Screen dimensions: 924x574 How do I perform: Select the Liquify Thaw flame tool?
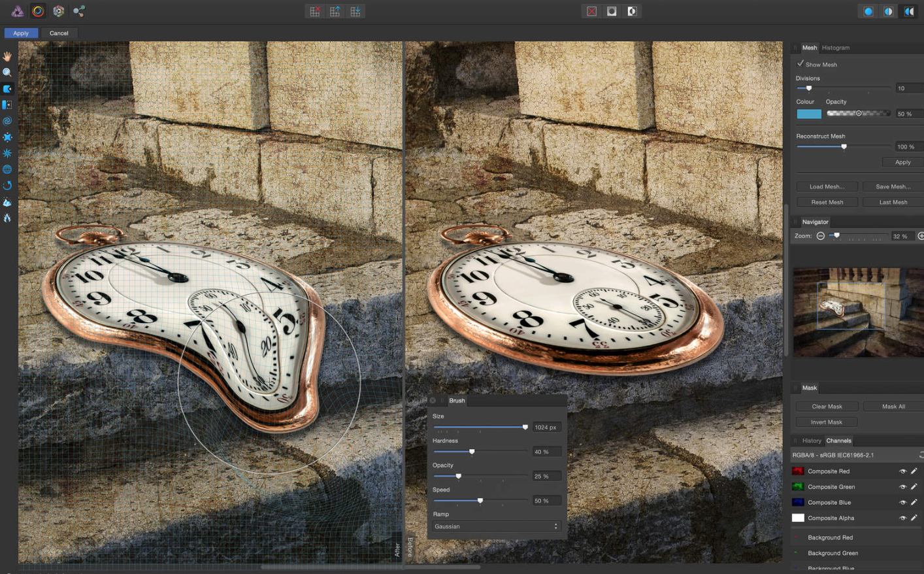point(7,218)
